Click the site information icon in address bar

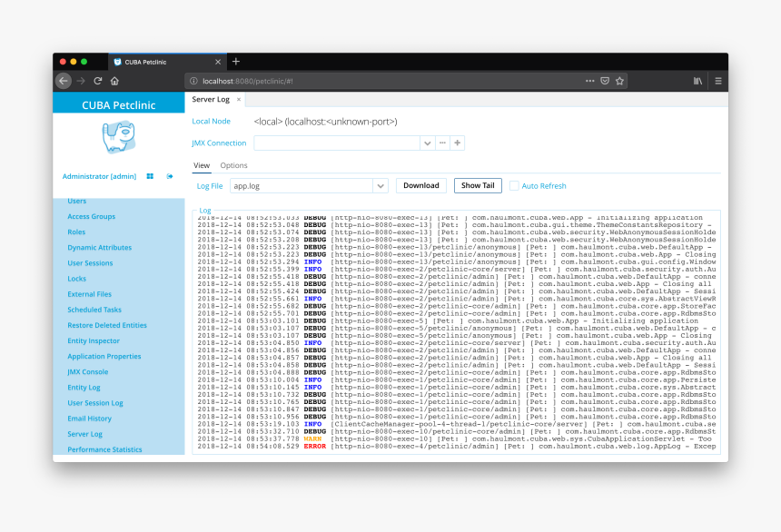(193, 81)
